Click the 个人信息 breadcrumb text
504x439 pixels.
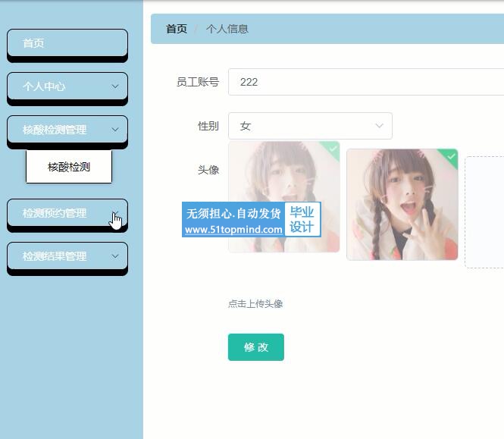click(227, 29)
